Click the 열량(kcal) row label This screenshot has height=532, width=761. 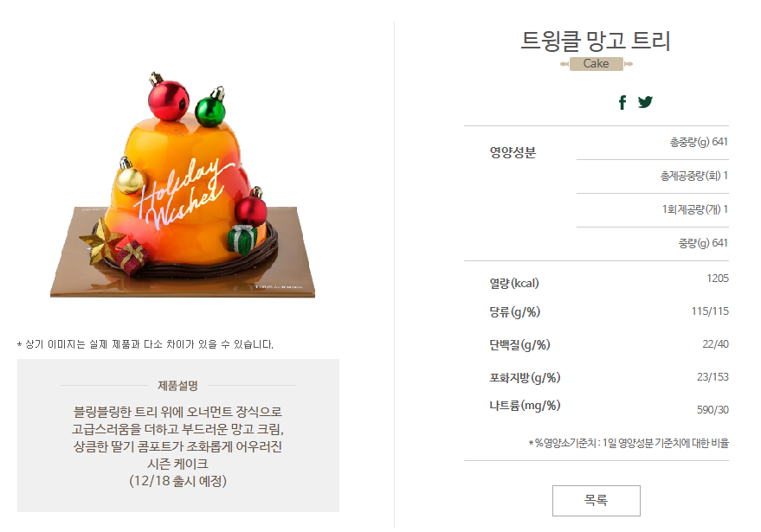514,283
